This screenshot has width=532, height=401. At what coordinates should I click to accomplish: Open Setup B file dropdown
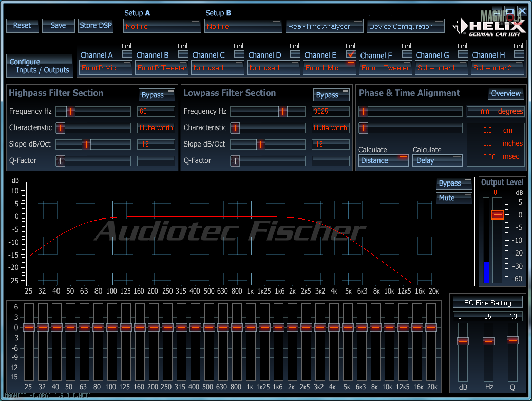click(x=243, y=26)
